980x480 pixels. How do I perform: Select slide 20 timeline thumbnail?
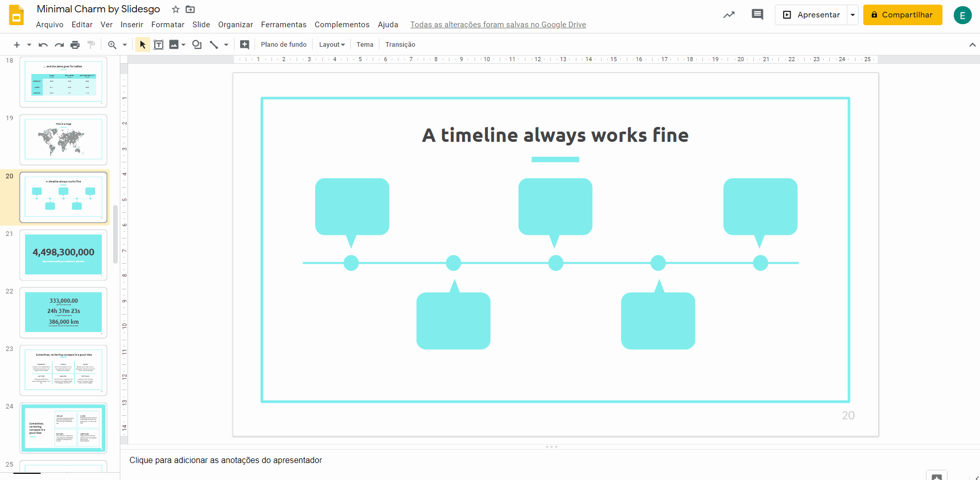tap(63, 197)
